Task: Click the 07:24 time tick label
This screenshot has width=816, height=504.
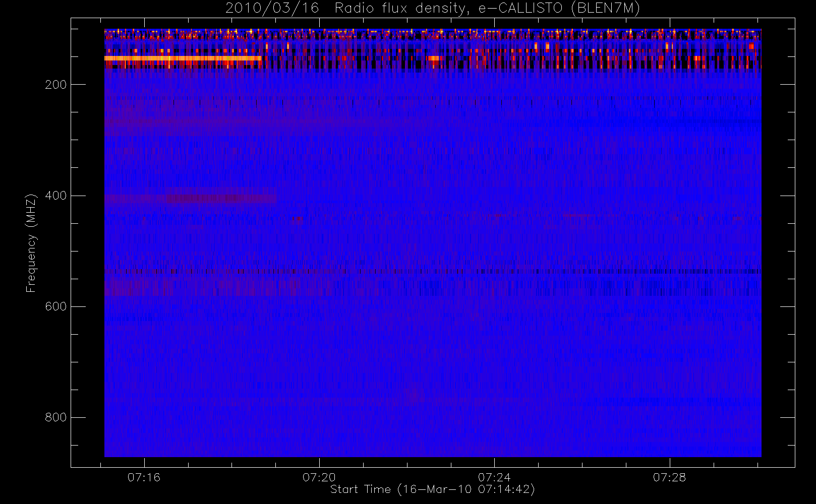Action: point(494,477)
